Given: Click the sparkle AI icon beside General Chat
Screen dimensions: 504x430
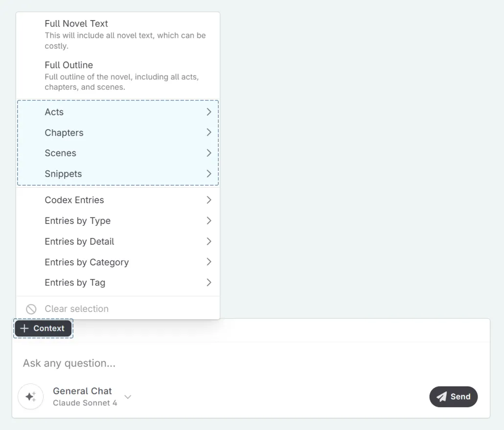Looking at the screenshot, I should coord(30,397).
